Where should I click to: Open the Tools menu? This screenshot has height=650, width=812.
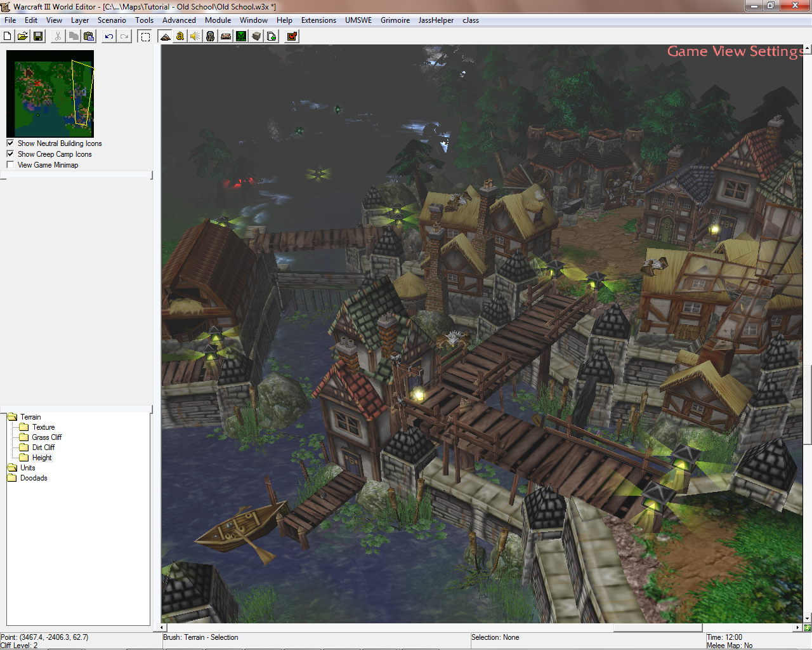coord(145,20)
